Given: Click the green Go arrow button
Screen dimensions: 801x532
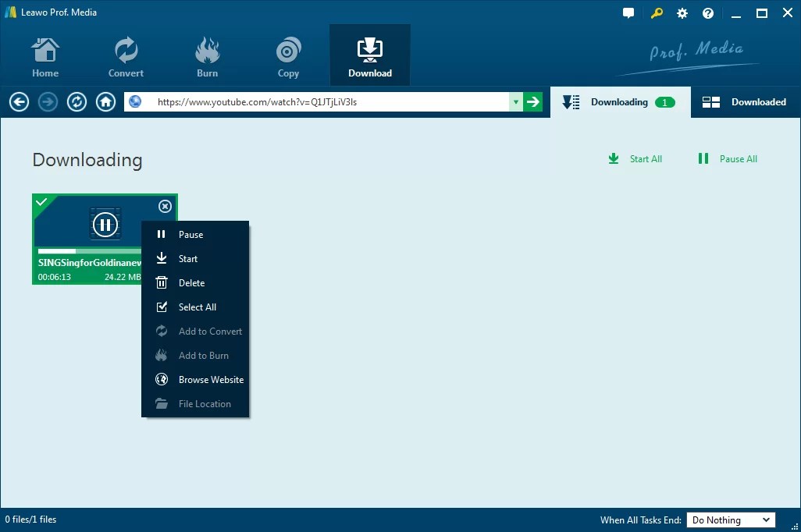Looking at the screenshot, I should point(532,102).
